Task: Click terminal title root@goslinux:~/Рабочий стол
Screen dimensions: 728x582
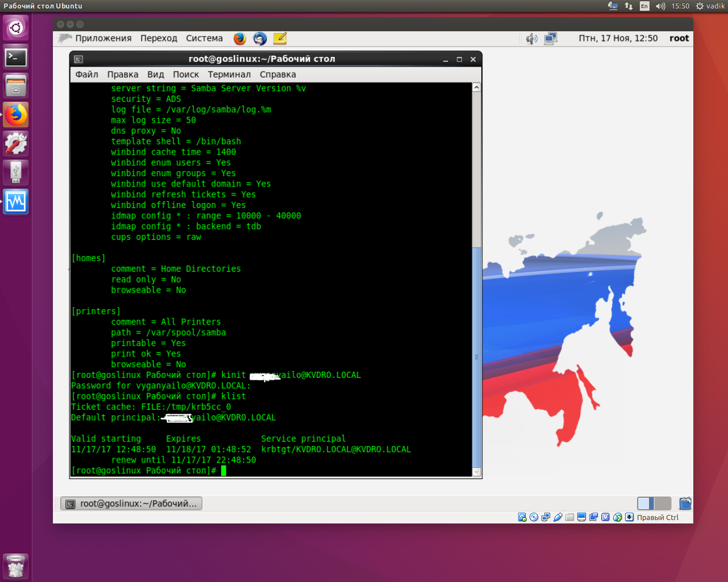Action: 262,59
